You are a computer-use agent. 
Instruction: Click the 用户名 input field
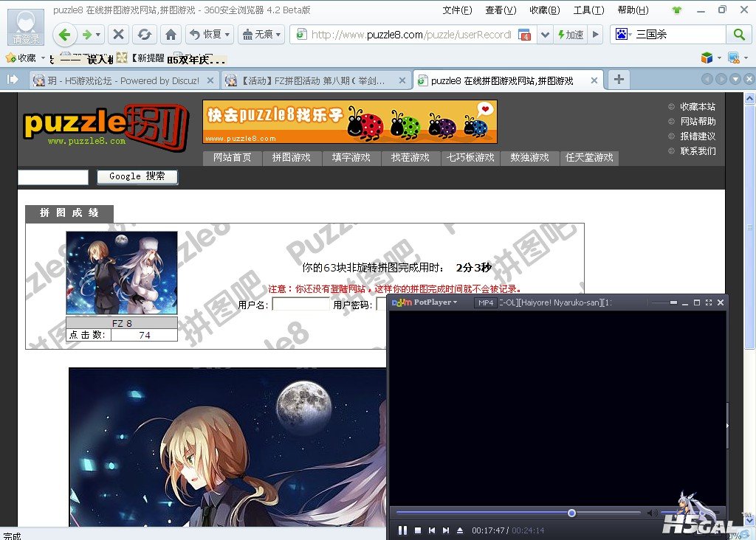click(300, 305)
